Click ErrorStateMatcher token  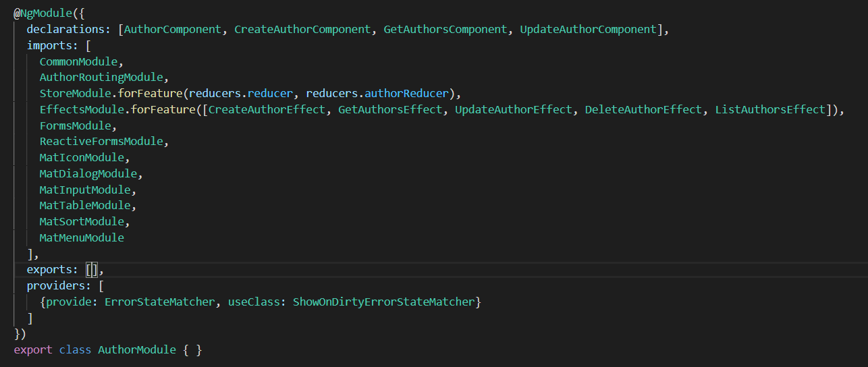tap(160, 302)
